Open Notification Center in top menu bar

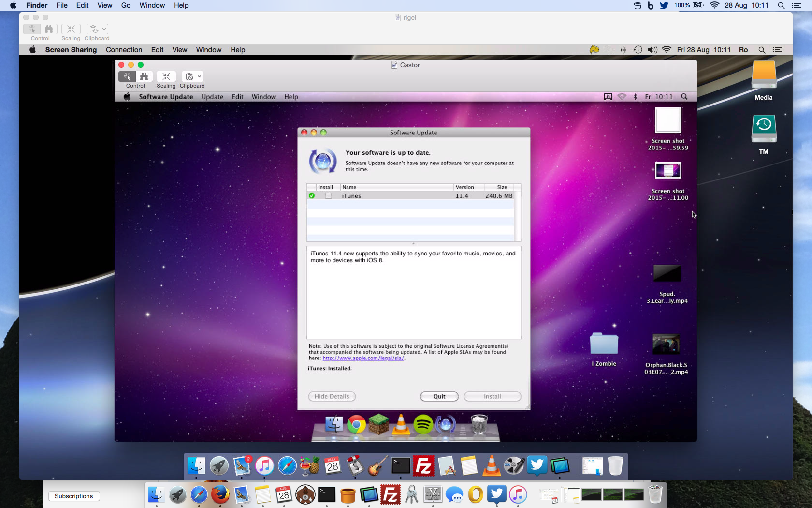click(x=797, y=5)
